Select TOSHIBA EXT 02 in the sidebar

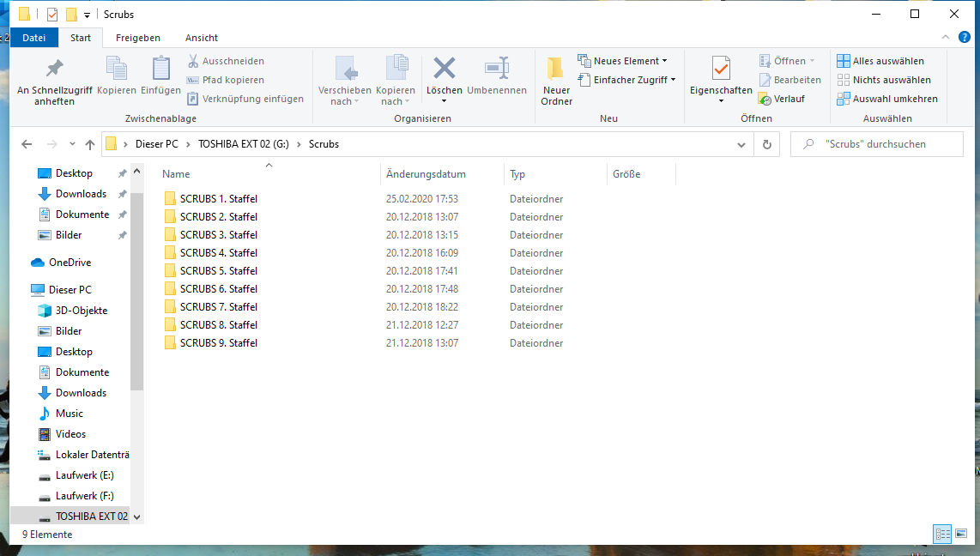pos(70,516)
